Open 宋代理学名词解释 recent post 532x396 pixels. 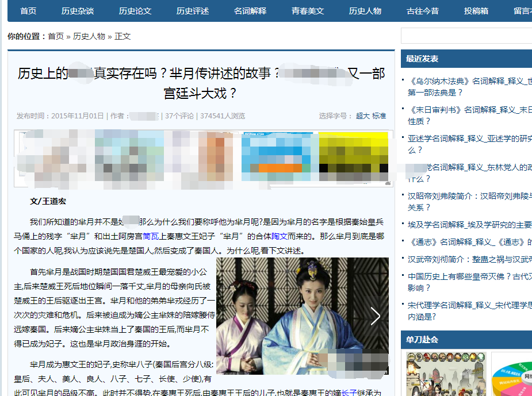(469, 311)
